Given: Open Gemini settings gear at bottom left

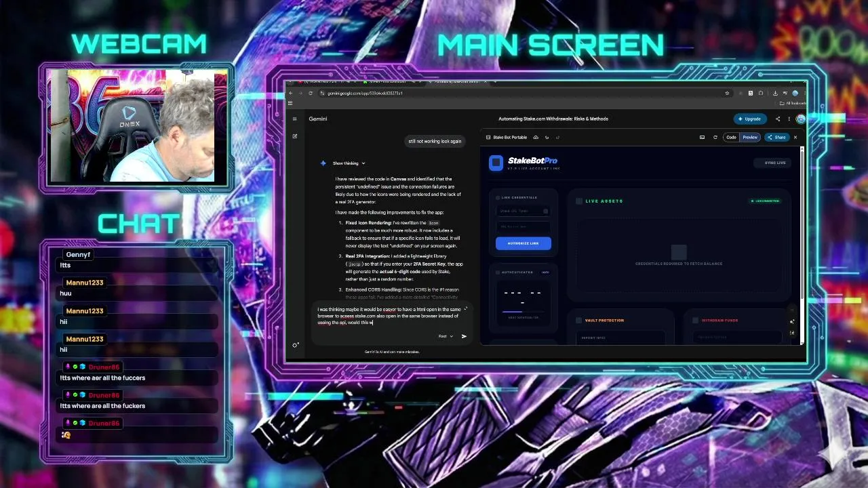Looking at the screenshot, I should pyautogui.click(x=295, y=345).
